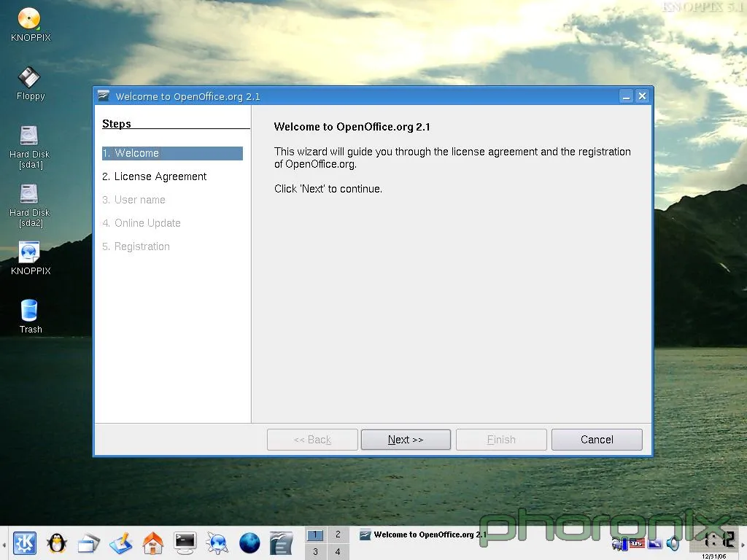Minimize the OpenOffice.org wizard window
Viewport: 747px width, 560px height.
coord(626,96)
